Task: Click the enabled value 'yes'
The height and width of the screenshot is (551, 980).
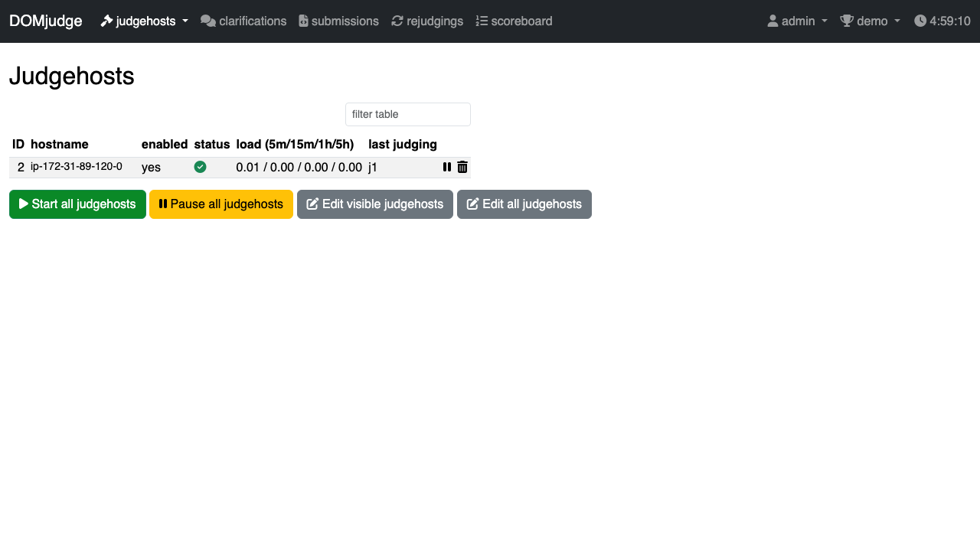Action: [151, 167]
